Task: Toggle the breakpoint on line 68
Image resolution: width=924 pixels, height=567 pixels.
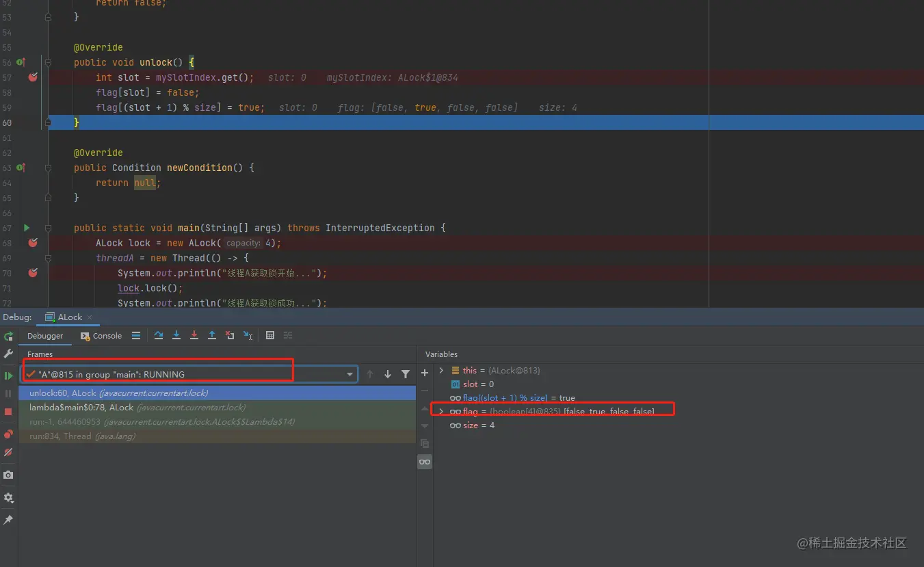Action: click(32, 243)
